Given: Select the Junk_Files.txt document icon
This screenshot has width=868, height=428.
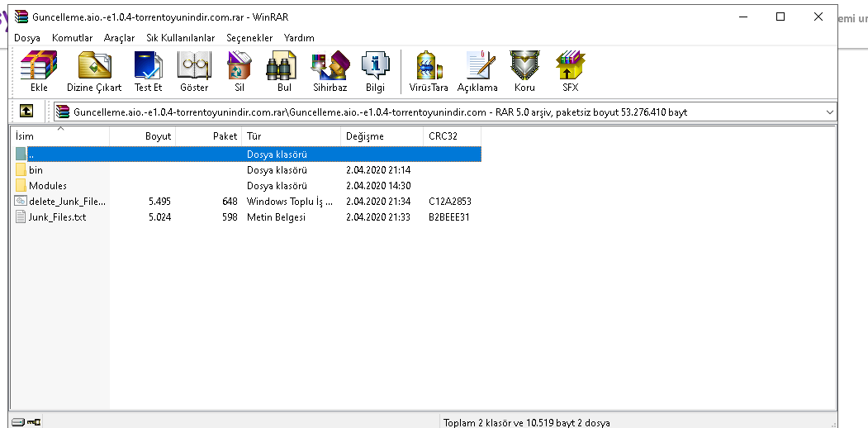Looking at the screenshot, I should pyautogui.click(x=21, y=217).
